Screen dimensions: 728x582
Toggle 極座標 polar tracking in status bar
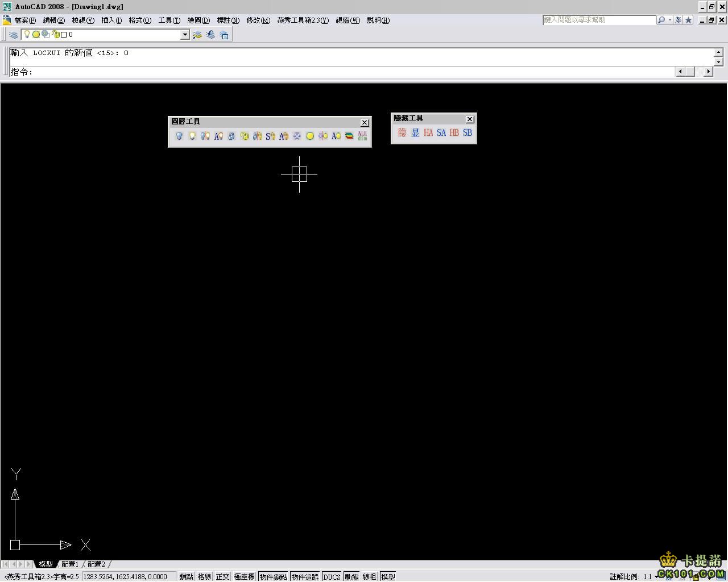244,576
